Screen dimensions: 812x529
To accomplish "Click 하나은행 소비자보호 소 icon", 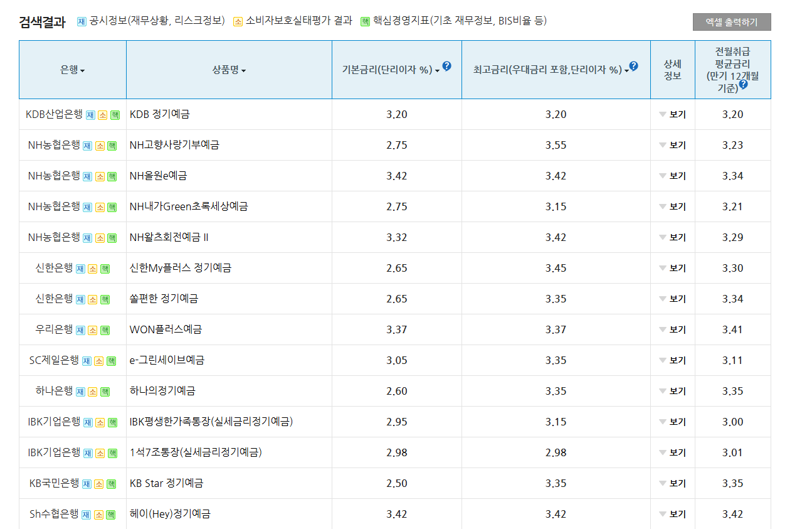I will point(93,392).
